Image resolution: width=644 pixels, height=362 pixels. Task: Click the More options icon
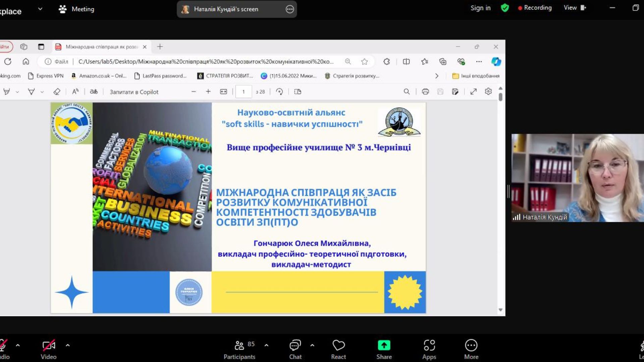[x=471, y=345]
